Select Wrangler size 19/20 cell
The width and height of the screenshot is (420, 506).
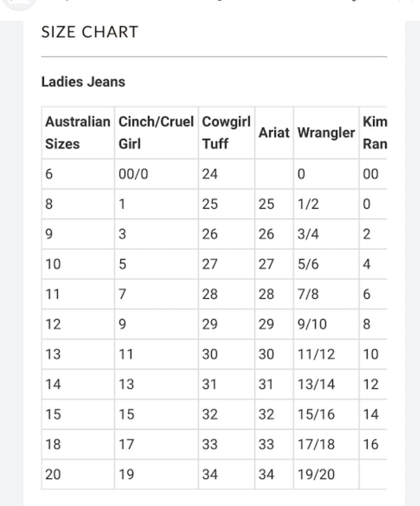tap(316, 474)
